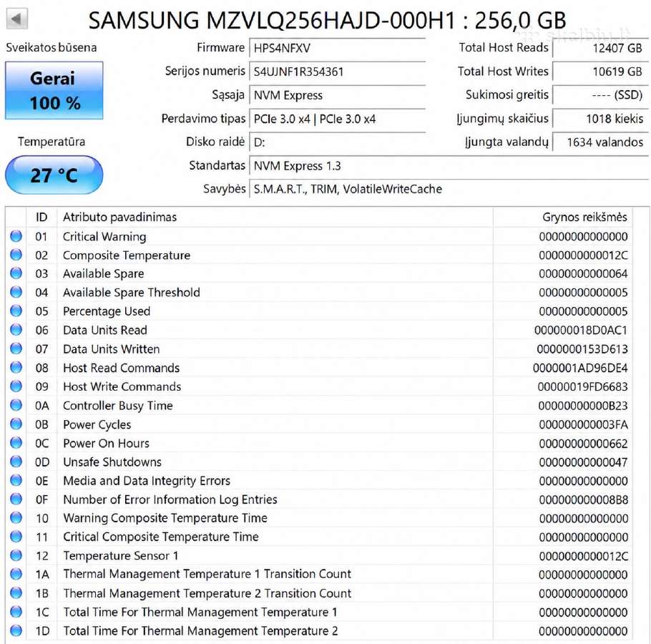Select the Power Cycles attribute name
The image size is (651, 644).
(97, 424)
